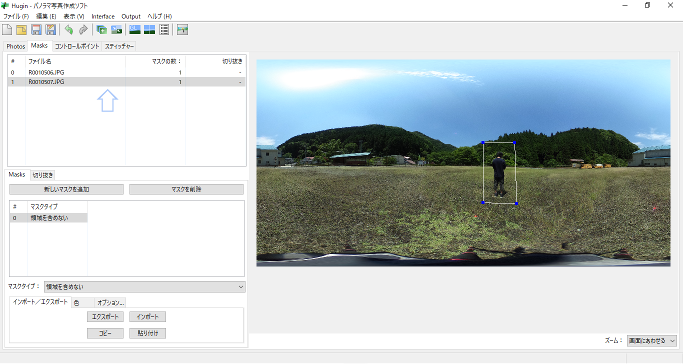This screenshot has height=364, width=683.
Task: Open the Output menu
Action: [x=131, y=17]
